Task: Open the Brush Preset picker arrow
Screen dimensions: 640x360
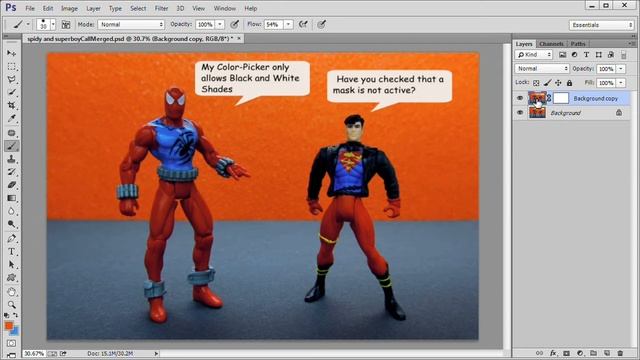Action: (53, 24)
